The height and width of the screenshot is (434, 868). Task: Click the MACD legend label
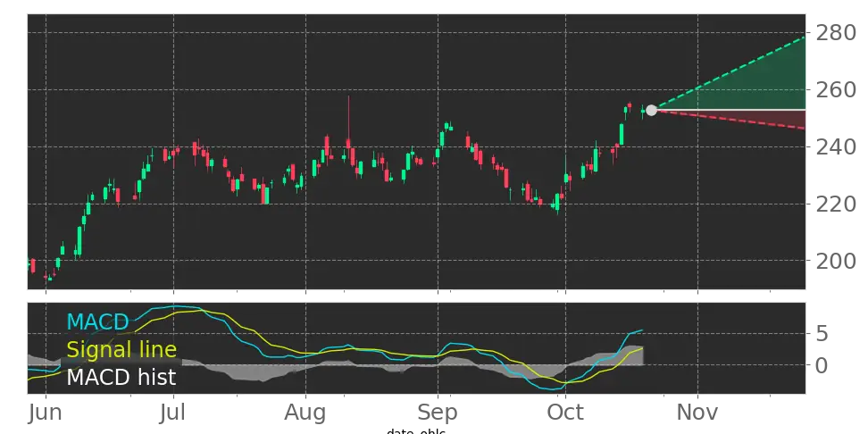click(97, 322)
